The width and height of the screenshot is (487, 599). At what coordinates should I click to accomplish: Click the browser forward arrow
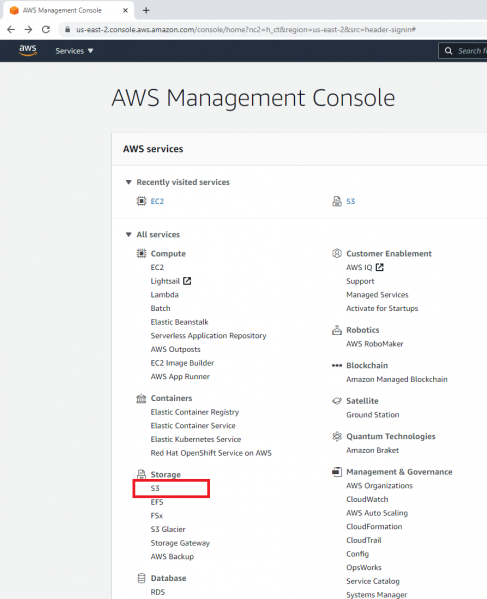pos(28,29)
